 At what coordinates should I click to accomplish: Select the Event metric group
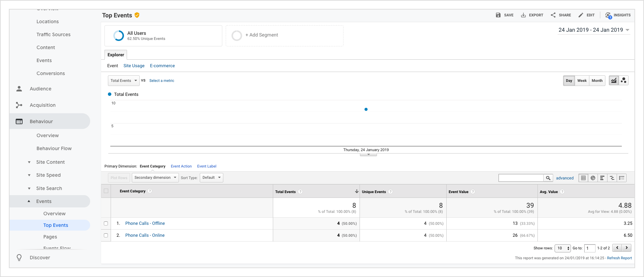tap(112, 66)
